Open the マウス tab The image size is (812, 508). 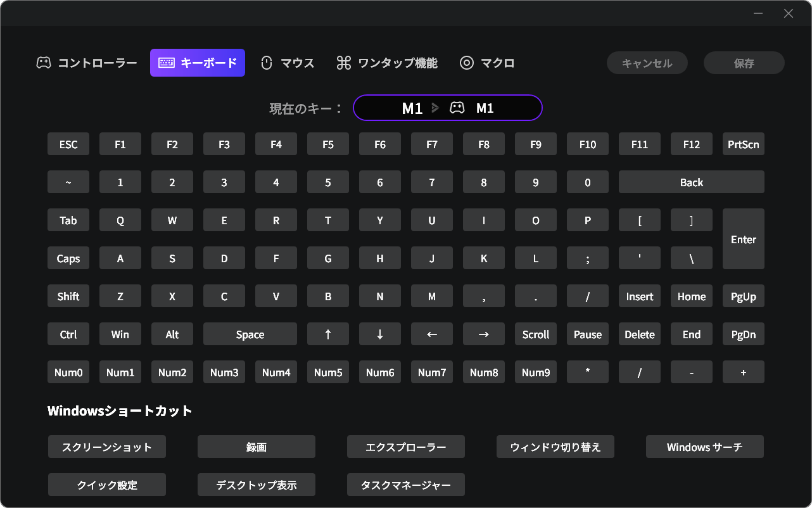pyautogui.click(x=288, y=63)
